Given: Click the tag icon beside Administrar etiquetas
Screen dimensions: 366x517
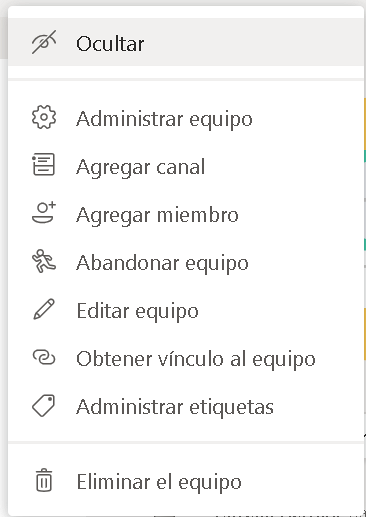Looking at the screenshot, I should coord(44,406).
